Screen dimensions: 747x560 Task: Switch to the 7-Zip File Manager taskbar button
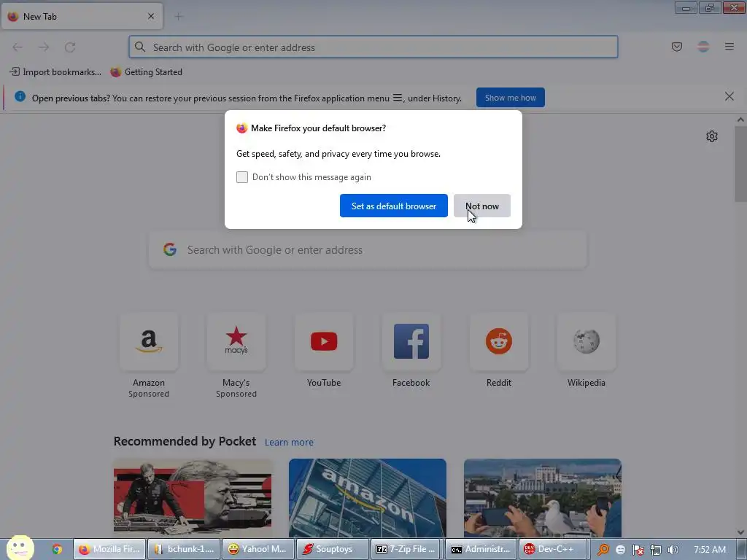[x=407, y=549]
